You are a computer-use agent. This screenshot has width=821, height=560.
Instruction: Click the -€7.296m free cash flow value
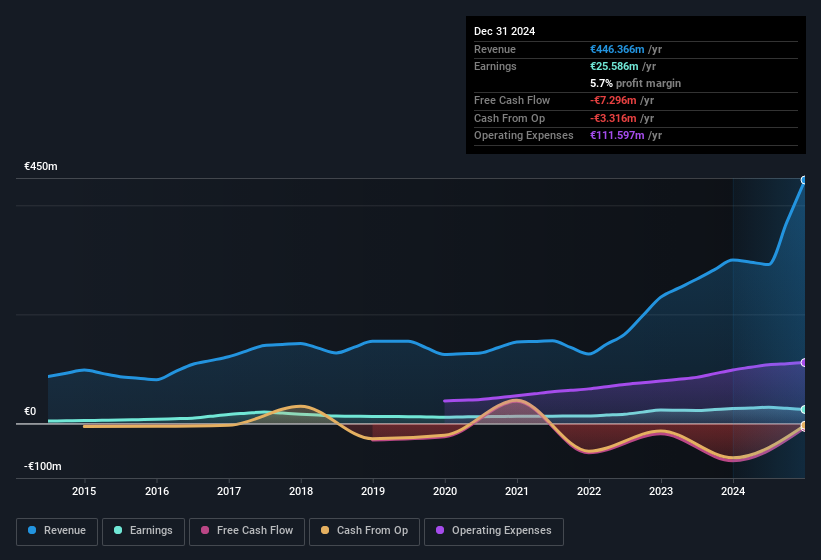(x=613, y=100)
